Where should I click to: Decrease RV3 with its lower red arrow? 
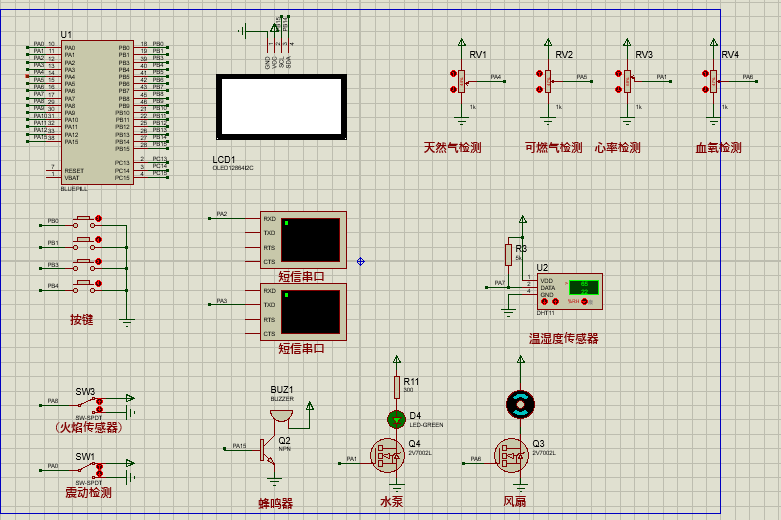(619, 90)
